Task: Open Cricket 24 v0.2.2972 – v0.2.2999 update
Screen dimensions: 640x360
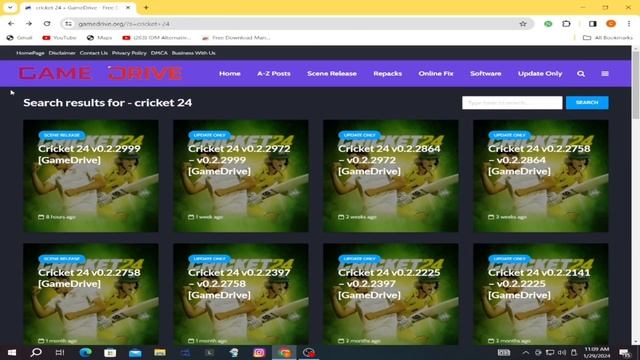Action: click(x=239, y=160)
